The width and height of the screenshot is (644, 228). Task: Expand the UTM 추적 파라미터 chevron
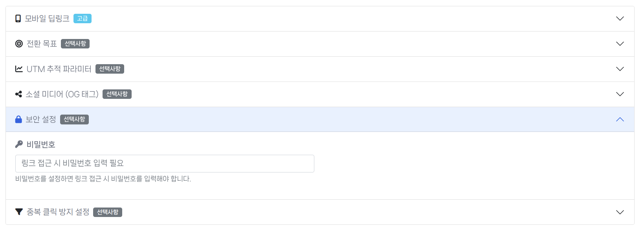620,69
